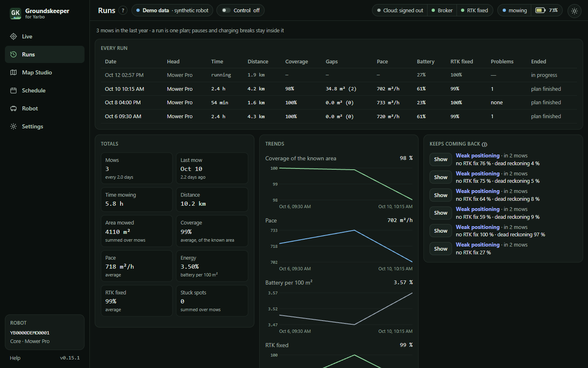This screenshot has width=588, height=368.
Task: Click the Problems column header
Action: point(502,62)
